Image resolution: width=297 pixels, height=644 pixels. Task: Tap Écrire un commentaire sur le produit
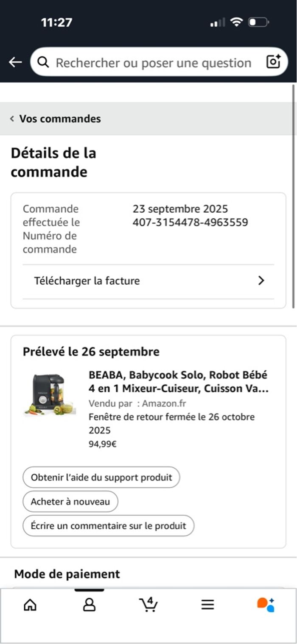[x=108, y=526]
